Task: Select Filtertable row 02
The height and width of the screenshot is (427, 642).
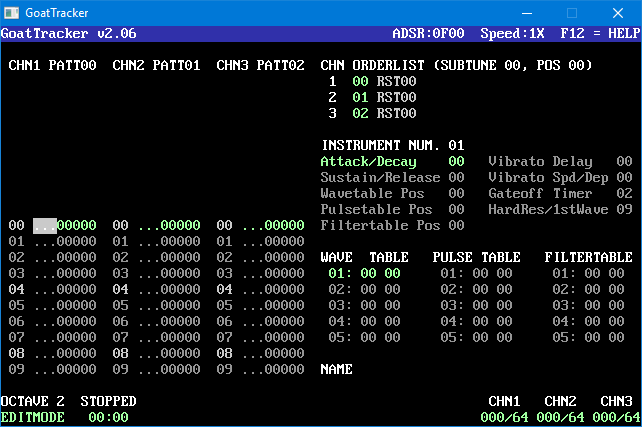Action: (x=588, y=289)
